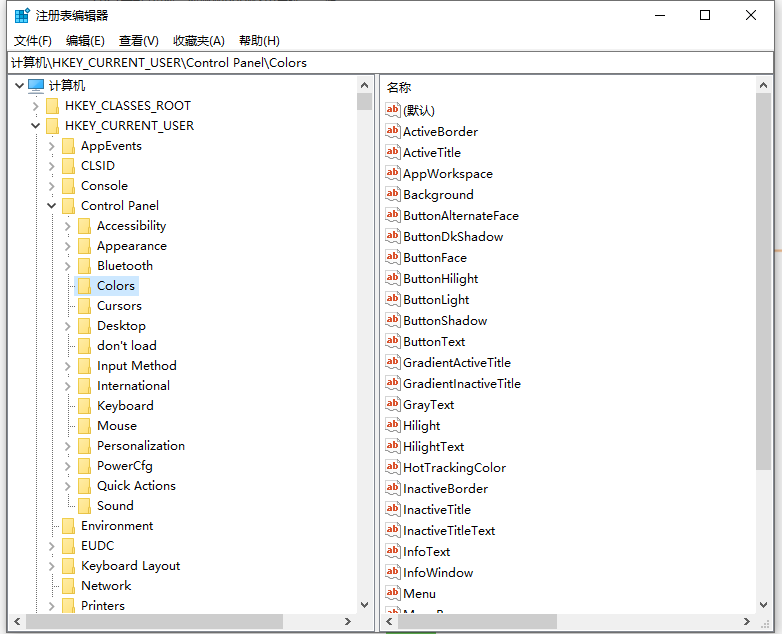Open the 文件(F) menu

33,41
